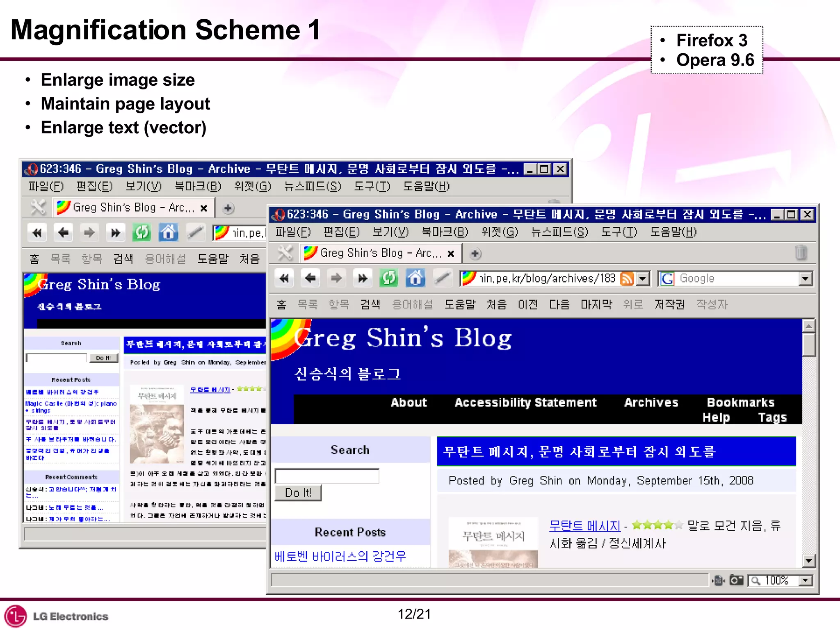This screenshot has width=840, height=630.
Task: Open the Archives link on the blog
Action: [x=651, y=403]
